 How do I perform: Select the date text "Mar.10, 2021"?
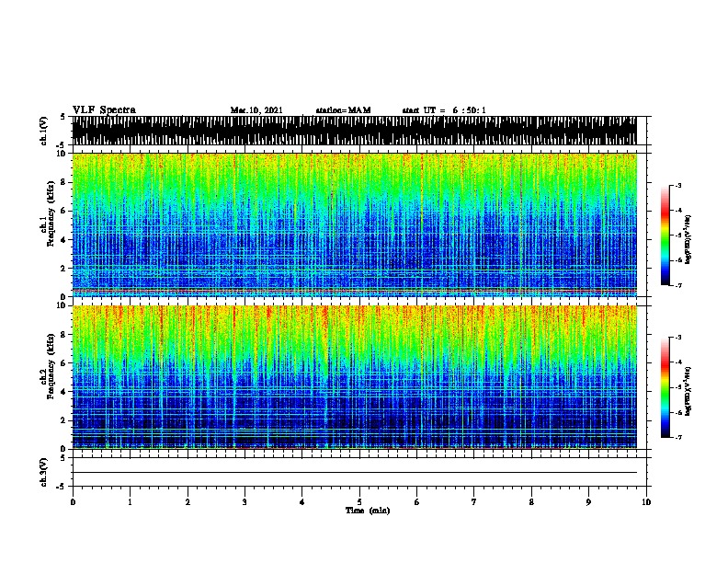tap(256, 110)
